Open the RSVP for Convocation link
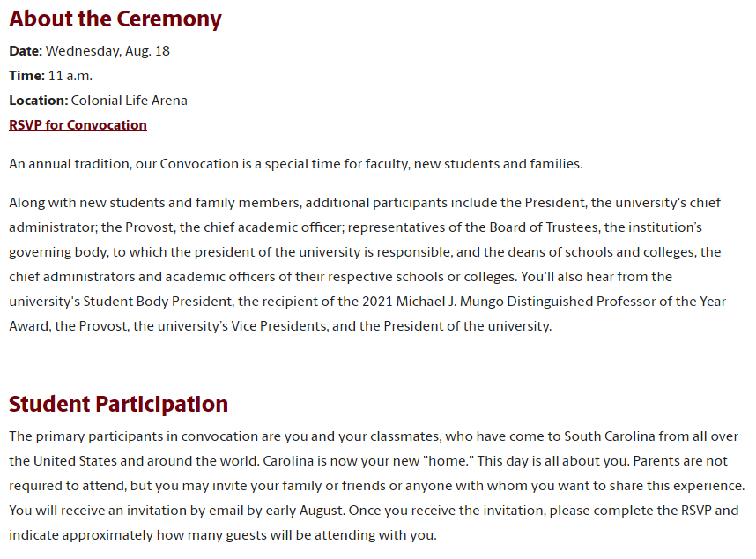 click(78, 125)
